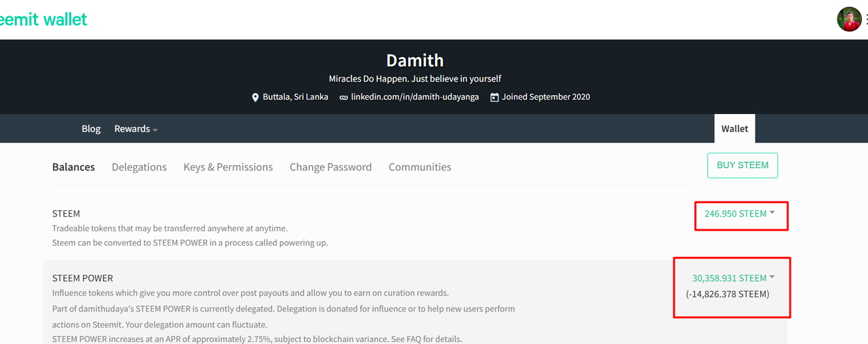The height and width of the screenshot is (344, 868).
Task: Click the 'STEEM POWER increases at an APR' line
Action: coord(257,339)
